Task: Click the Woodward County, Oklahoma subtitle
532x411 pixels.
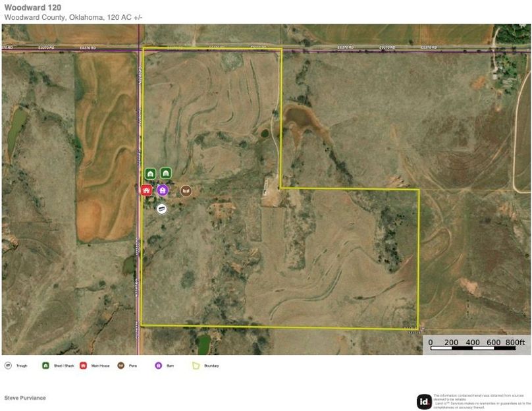Action: tap(72, 17)
